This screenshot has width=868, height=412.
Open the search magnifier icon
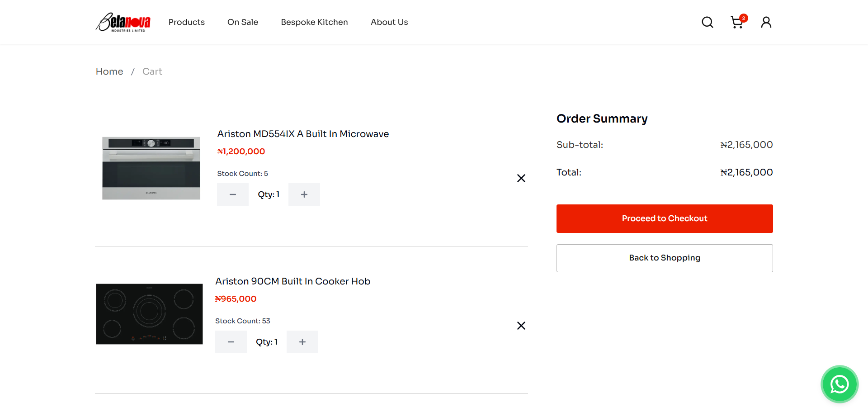pyautogui.click(x=707, y=22)
